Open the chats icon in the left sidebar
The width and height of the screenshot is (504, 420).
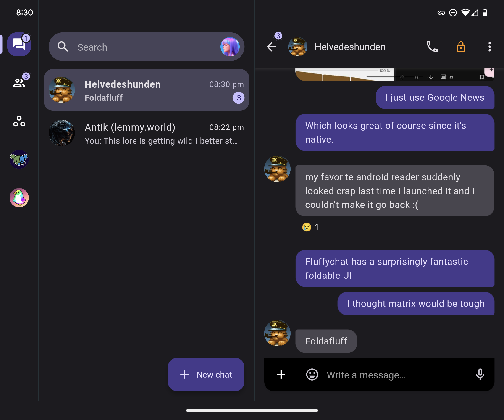point(19,44)
